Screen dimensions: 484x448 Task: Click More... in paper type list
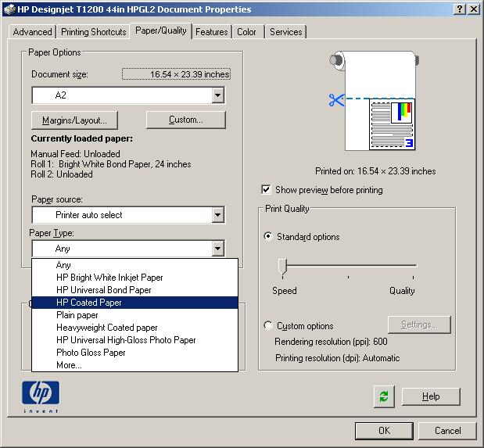(135, 365)
